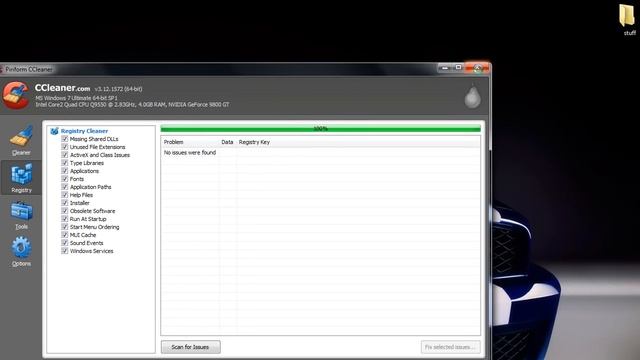640x360 pixels.
Task: Click the Piriform pear icon
Action: [x=472, y=97]
